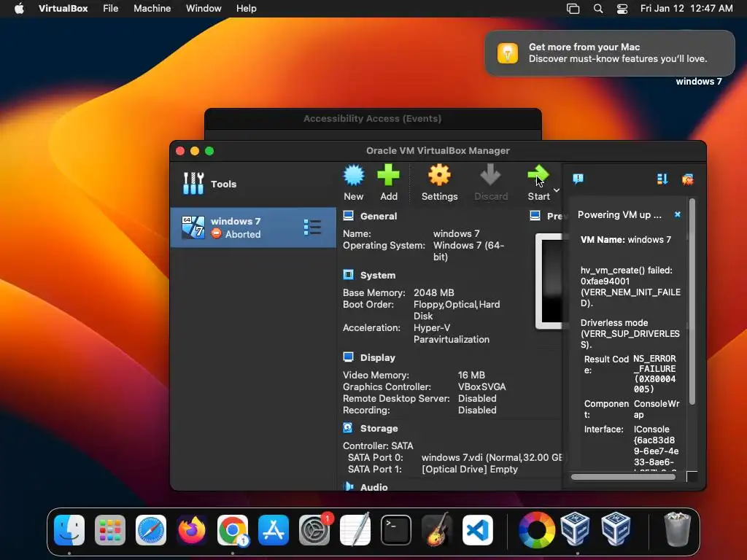The height and width of the screenshot is (560, 747).
Task: Click the Accessibility Access (Events) window title
Action: coord(373,119)
